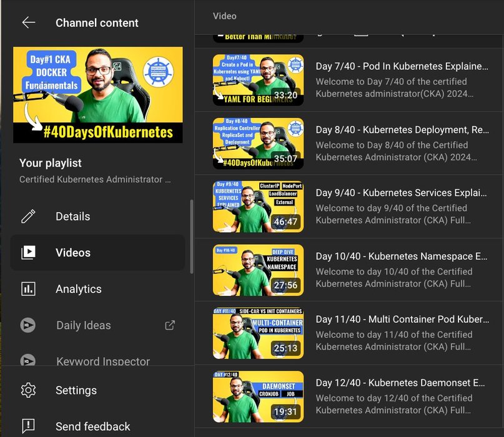Click the Daily Ideas icon
This screenshot has height=437, width=504.
point(28,325)
